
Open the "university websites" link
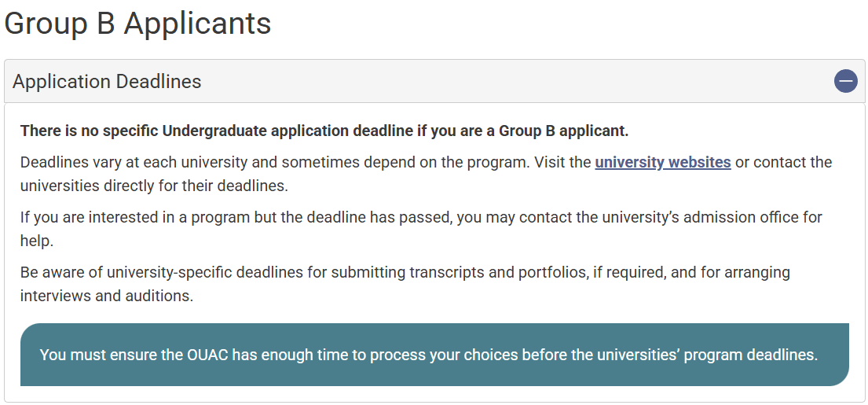coord(663,163)
